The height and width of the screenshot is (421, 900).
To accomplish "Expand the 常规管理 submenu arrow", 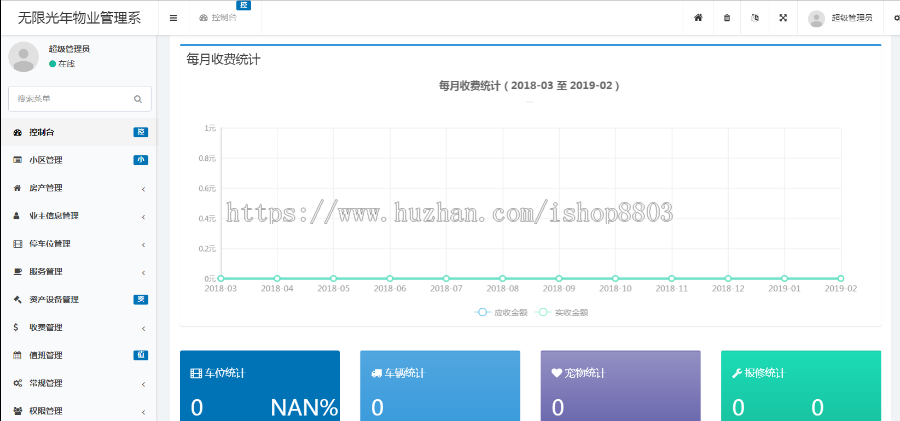I will point(143,384).
